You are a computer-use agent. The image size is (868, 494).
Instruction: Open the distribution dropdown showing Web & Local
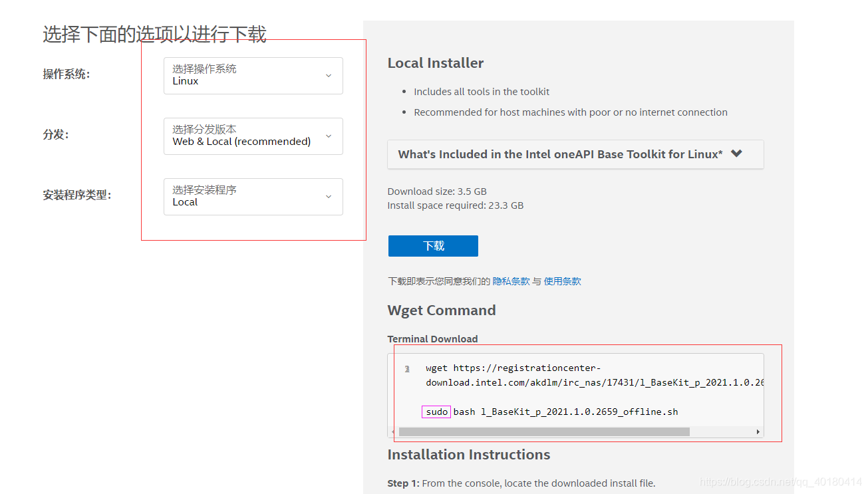pyautogui.click(x=253, y=136)
